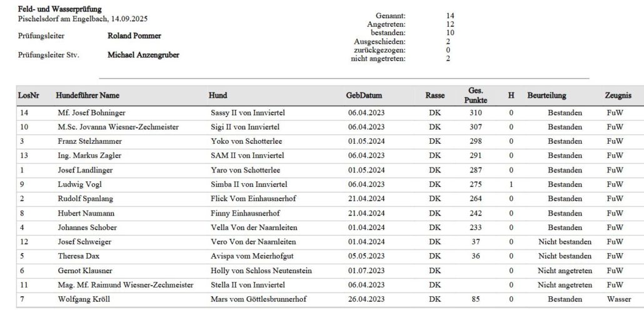Click the 'Genannt:' label
The width and height of the screenshot is (644, 315).
coord(391,16)
